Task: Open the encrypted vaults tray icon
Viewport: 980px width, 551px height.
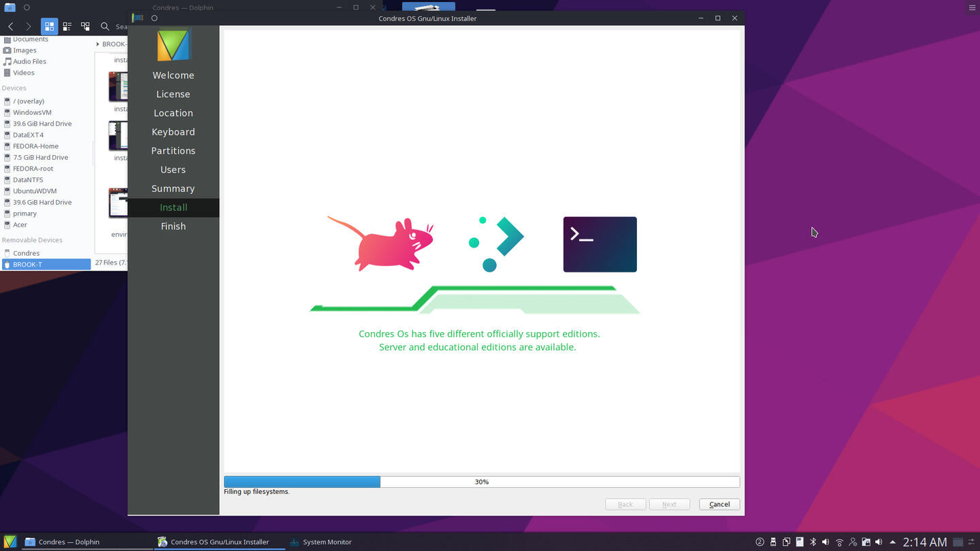Action: (x=866, y=542)
